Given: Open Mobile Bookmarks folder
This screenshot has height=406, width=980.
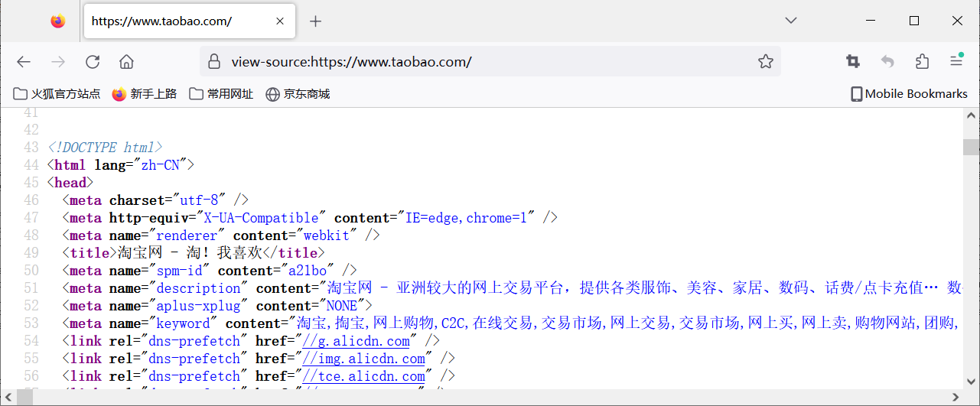Looking at the screenshot, I should pos(909,94).
